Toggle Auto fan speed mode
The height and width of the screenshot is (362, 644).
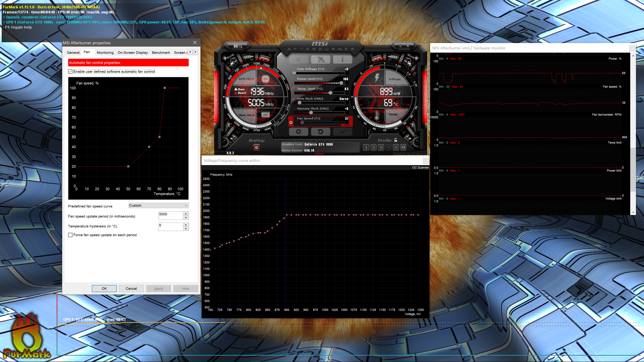click(348, 125)
